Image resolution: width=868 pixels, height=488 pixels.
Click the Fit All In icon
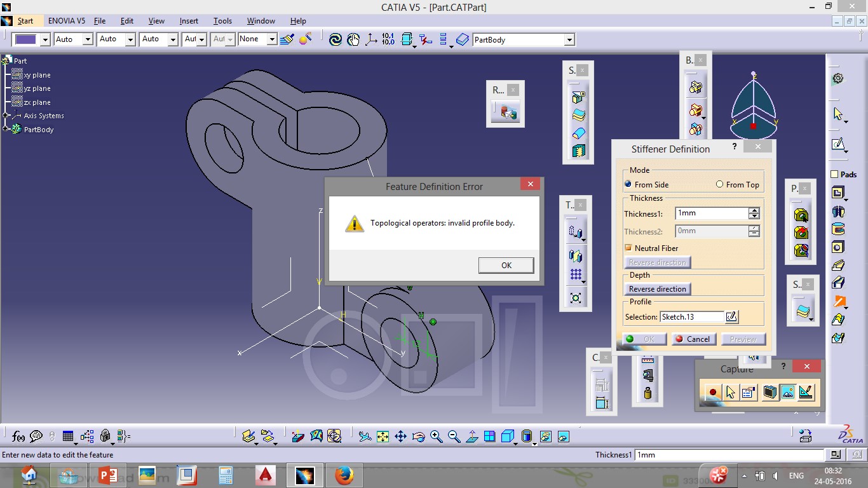pyautogui.click(x=383, y=436)
